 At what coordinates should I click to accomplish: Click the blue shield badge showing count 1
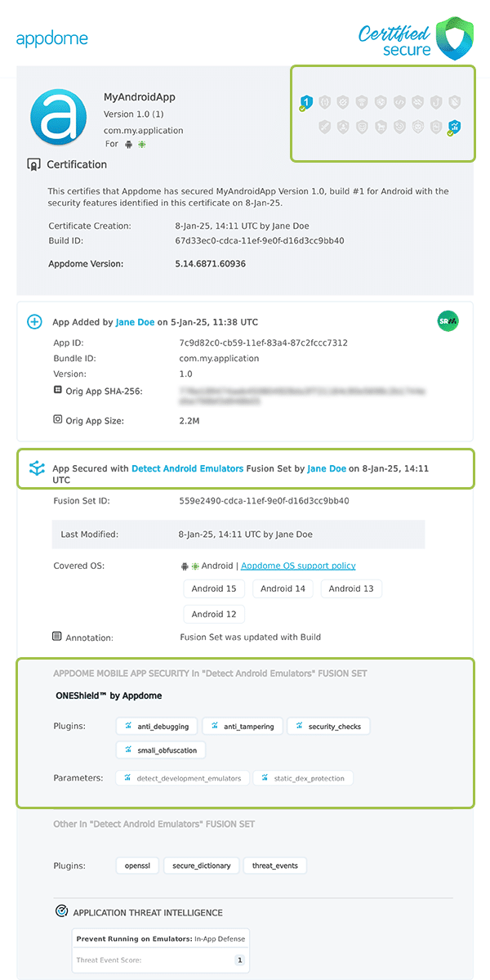tap(306, 101)
